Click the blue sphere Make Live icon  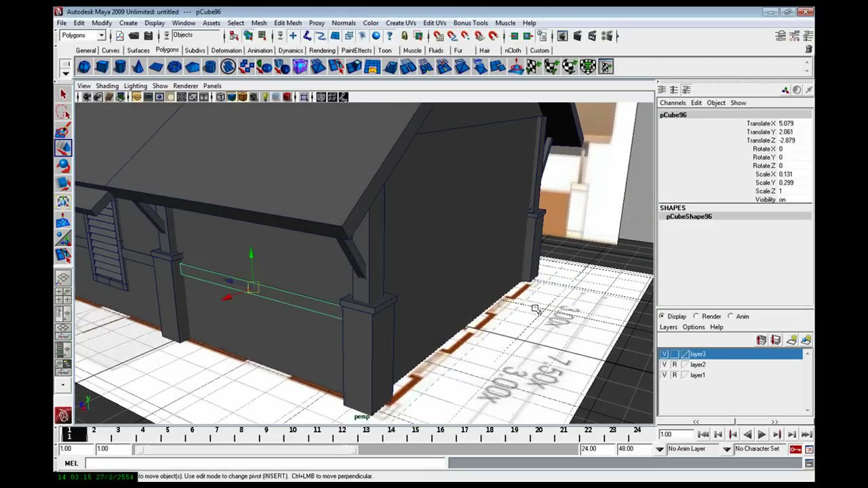pos(376,36)
